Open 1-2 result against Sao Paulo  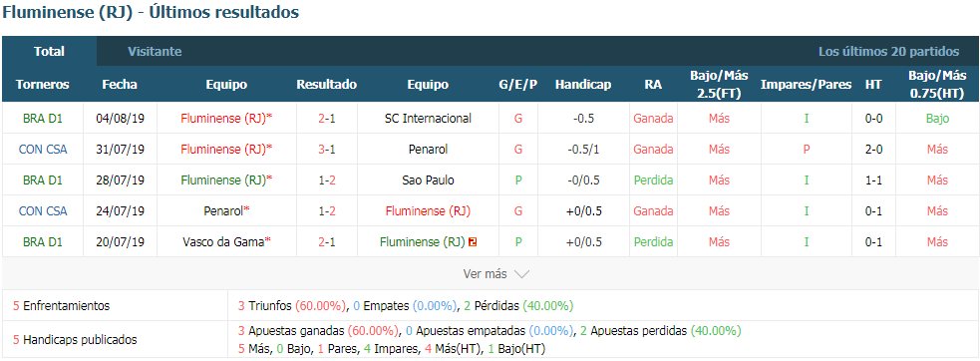point(327,180)
